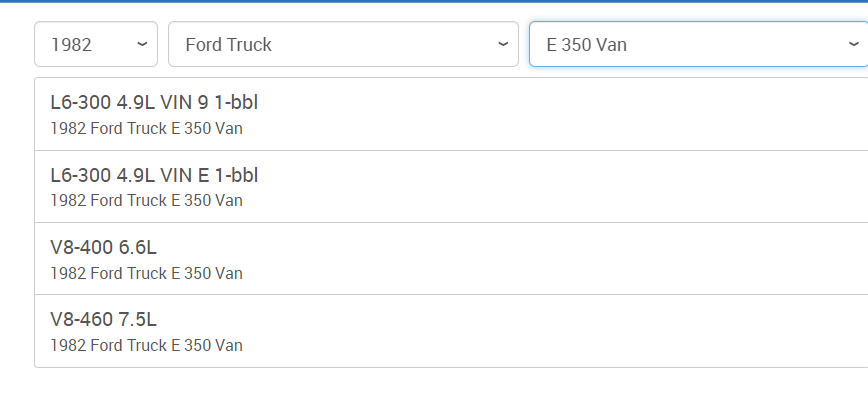Click the subtitle under L6-300 VIN 9 entry
The height and width of the screenshot is (419, 868).
tap(146, 129)
